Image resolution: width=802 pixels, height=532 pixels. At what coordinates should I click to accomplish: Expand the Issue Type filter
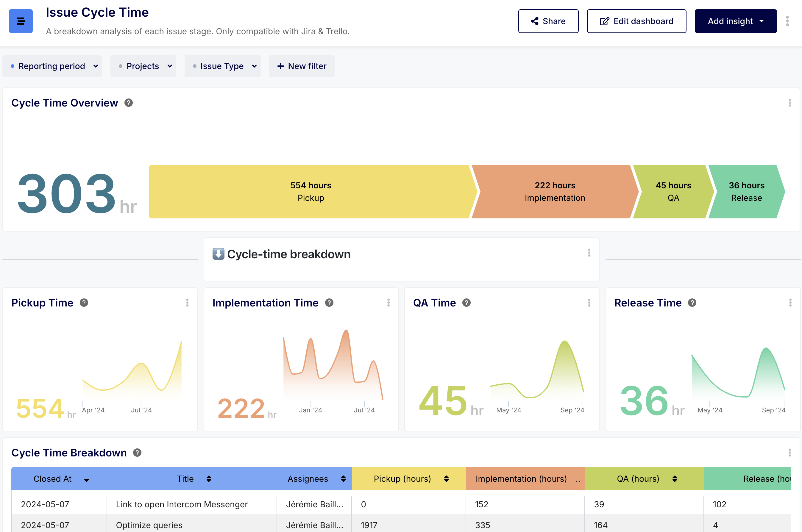223,66
